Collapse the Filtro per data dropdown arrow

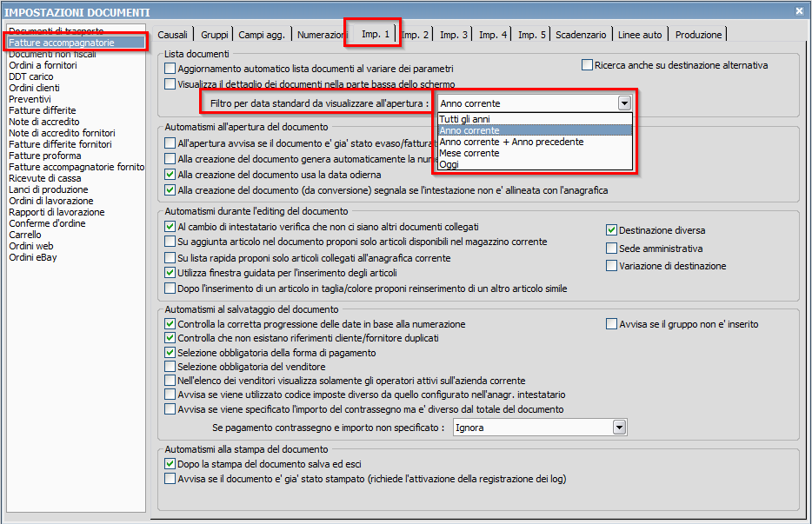tap(624, 103)
